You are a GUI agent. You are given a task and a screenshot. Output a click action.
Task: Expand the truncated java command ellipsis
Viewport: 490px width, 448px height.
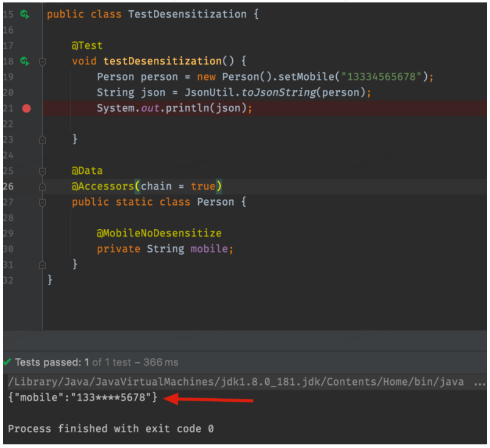(x=480, y=382)
